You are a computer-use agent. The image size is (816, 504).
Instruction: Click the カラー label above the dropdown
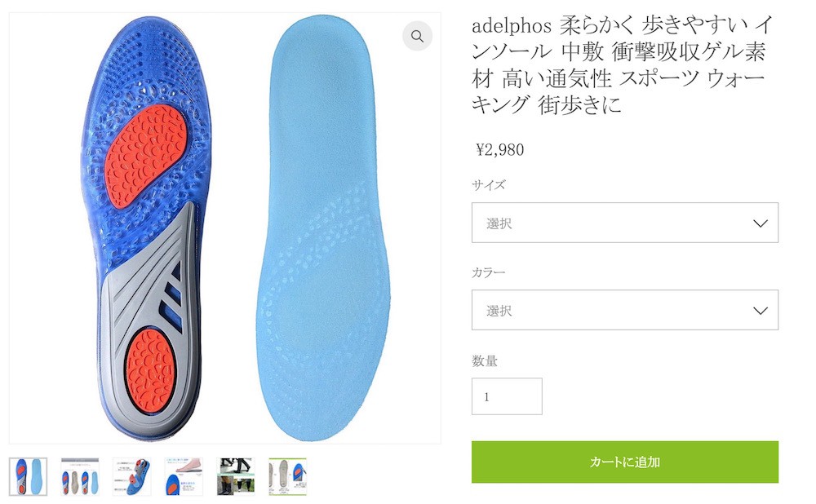point(488,272)
